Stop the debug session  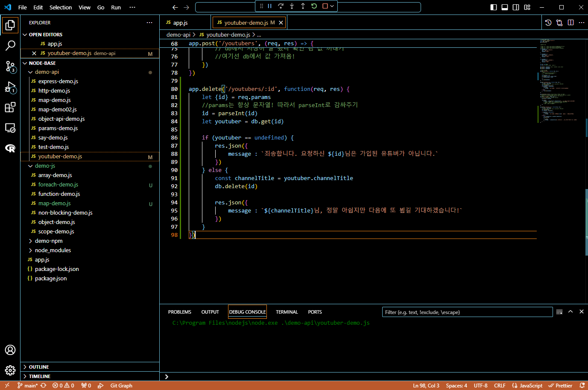[x=325, y=6]
